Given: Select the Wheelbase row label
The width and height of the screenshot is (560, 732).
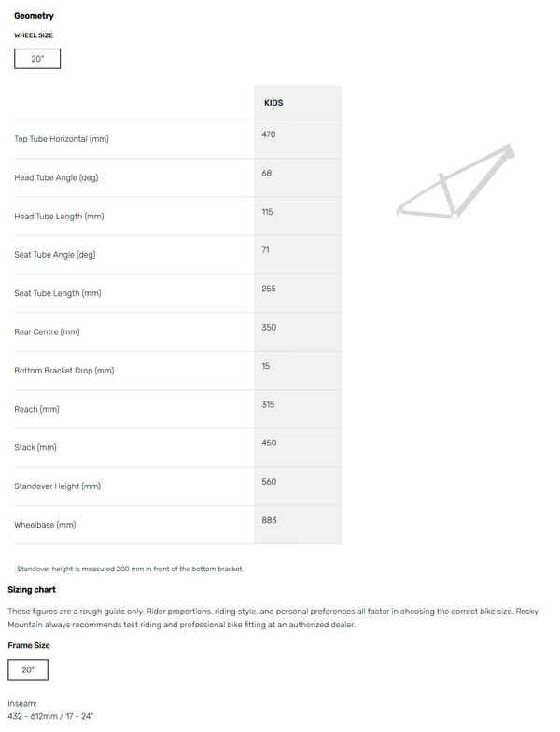Looking at the screenshot, I should tap(45, 525).
